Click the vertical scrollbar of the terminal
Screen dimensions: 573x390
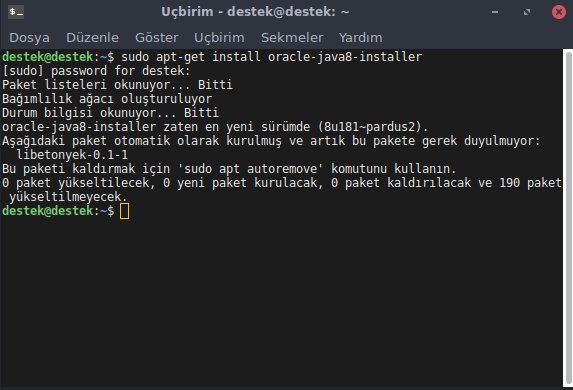click(568, 217)
